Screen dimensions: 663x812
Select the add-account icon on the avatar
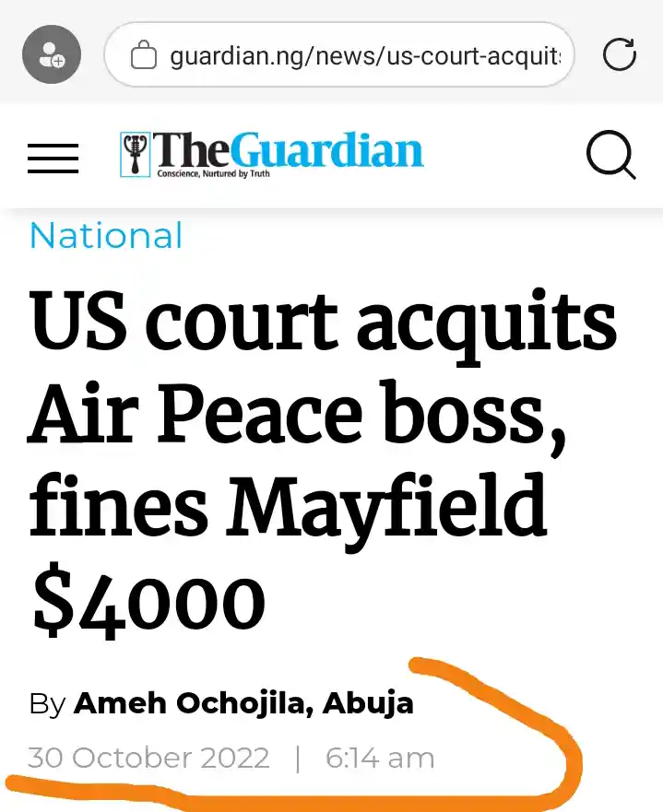pos(58,62)
